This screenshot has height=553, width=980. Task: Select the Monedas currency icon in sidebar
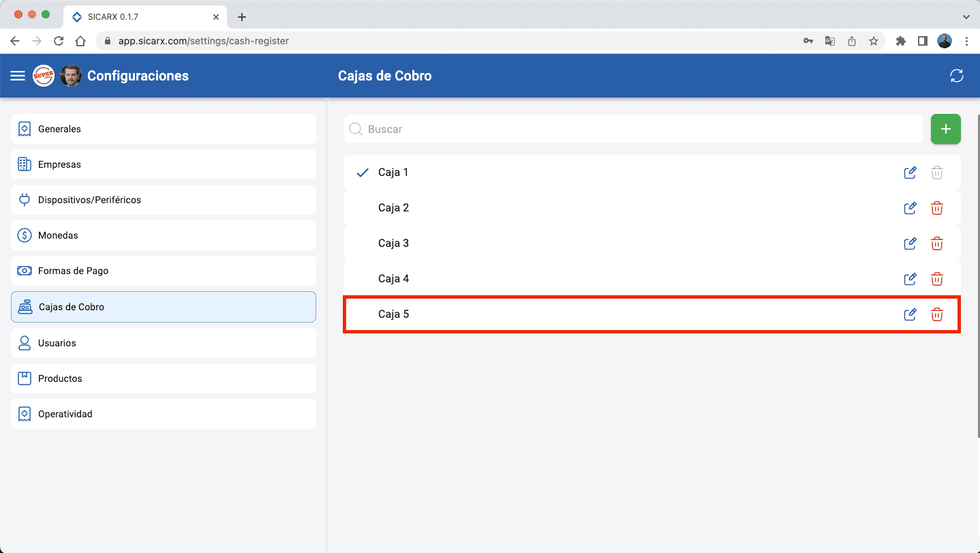[x=25, y=235]
